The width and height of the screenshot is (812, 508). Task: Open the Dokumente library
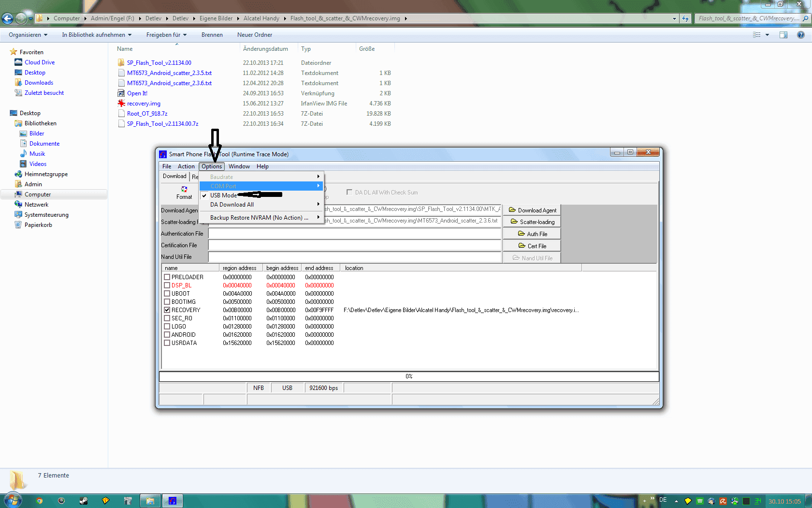(x=44, y=144)
